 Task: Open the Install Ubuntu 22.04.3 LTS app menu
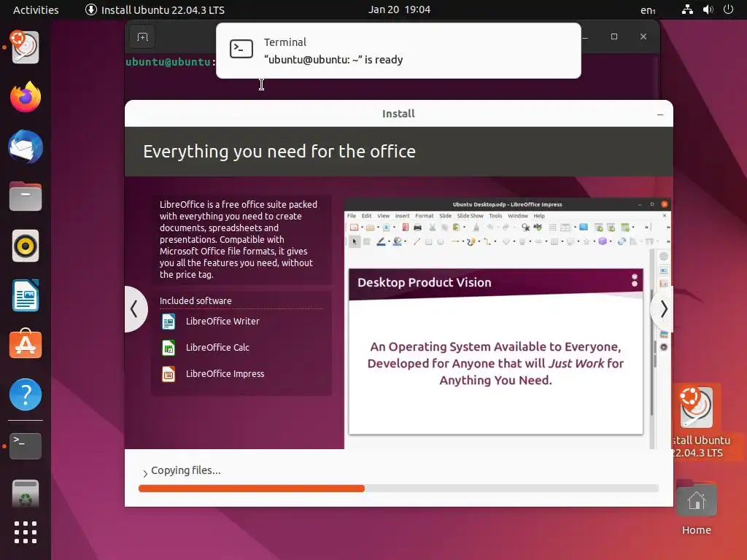coord(155,10)
